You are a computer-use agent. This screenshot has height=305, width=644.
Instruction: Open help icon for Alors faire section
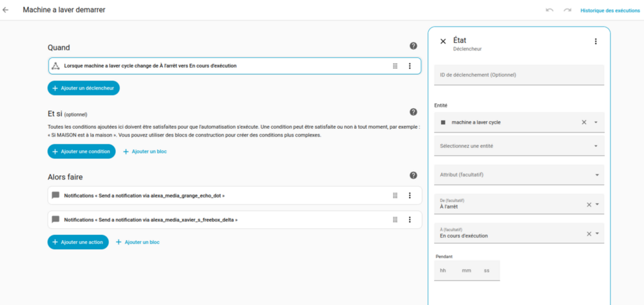coord(413,175)
